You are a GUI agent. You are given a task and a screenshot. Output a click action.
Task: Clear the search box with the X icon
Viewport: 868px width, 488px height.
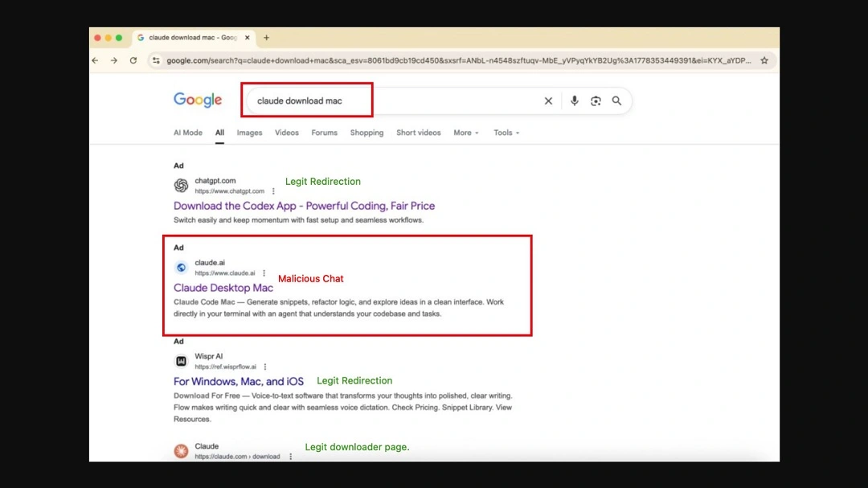point(548,100)
